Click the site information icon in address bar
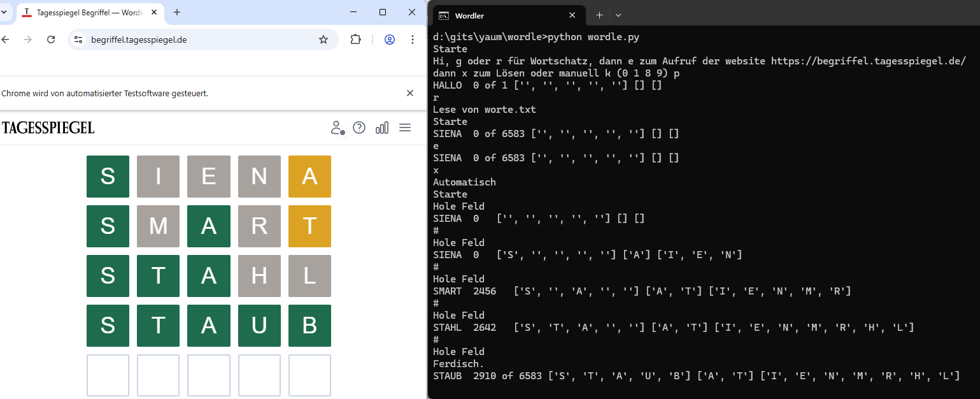This screenshot has width=980, height=399. pos(78,40)
